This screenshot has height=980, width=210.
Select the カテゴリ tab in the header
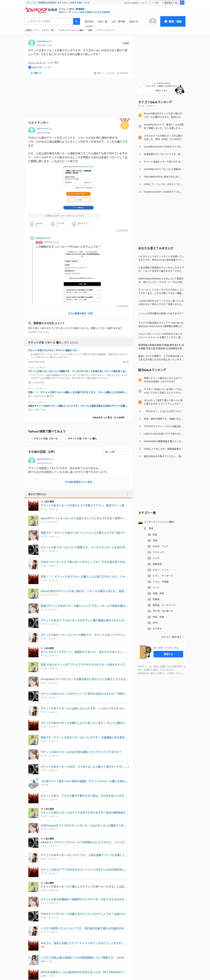(89, 22)
